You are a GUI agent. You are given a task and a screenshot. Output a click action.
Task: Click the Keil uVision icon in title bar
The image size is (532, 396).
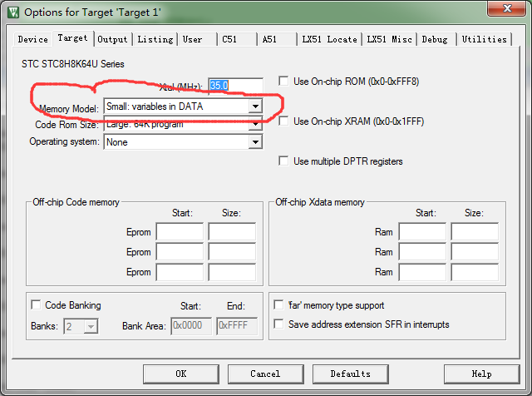click(x=13, y=12)
